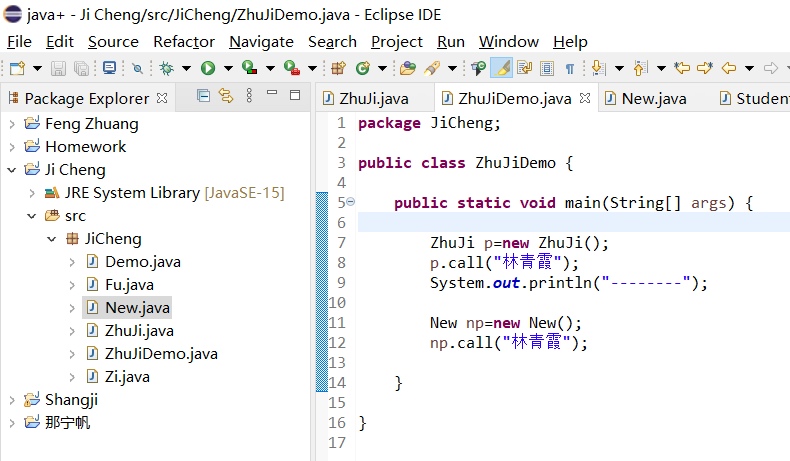The height and width of the screenshot is (461, 790).
Task: Close the ZhuJiDemo.java editor tab
Action: click(584, 98)
